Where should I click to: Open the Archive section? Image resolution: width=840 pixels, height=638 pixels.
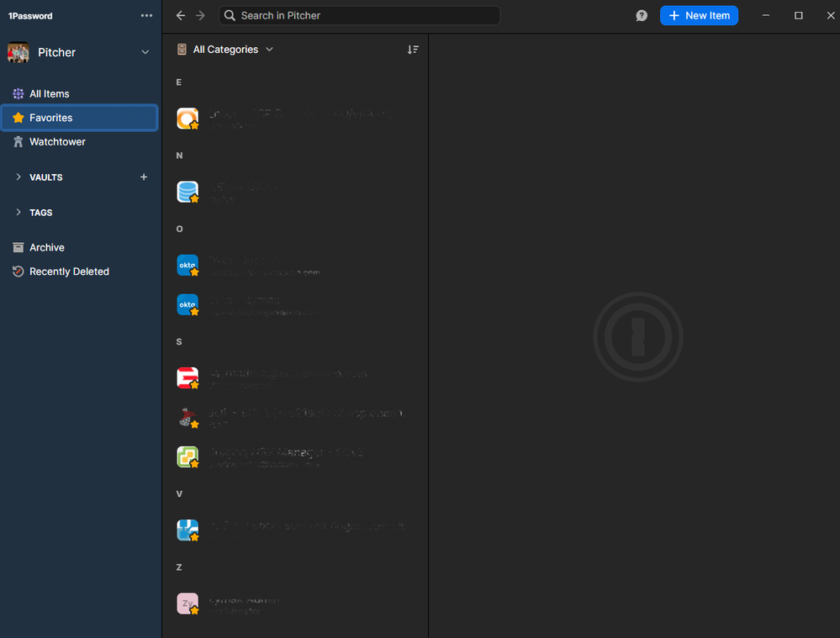coord(46,247)
